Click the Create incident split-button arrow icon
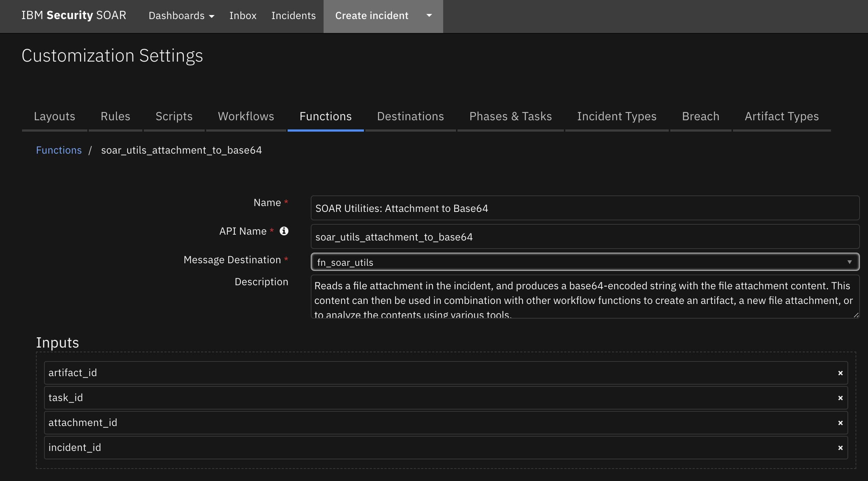The height and width of the screenshot is (481, 868). 430,15
